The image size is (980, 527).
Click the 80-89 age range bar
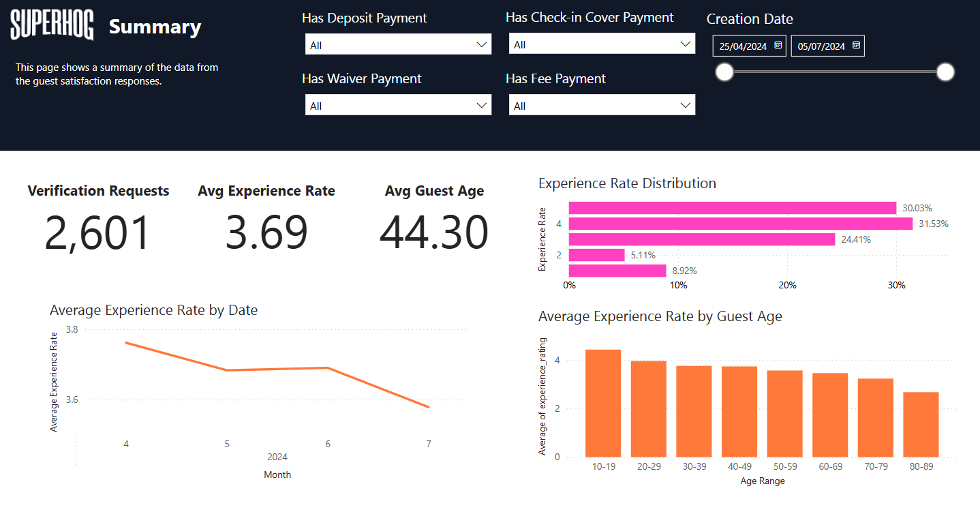click(921, 424)
